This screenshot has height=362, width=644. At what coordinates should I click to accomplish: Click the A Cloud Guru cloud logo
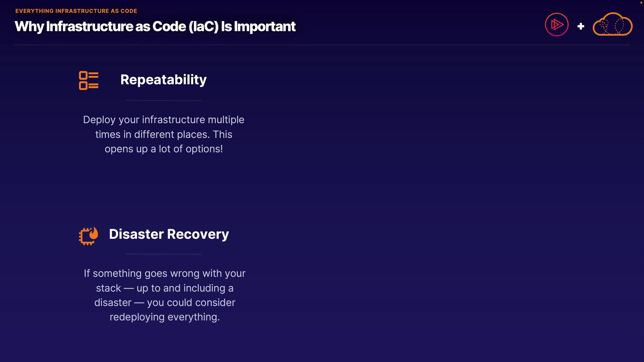coord(612,24)
